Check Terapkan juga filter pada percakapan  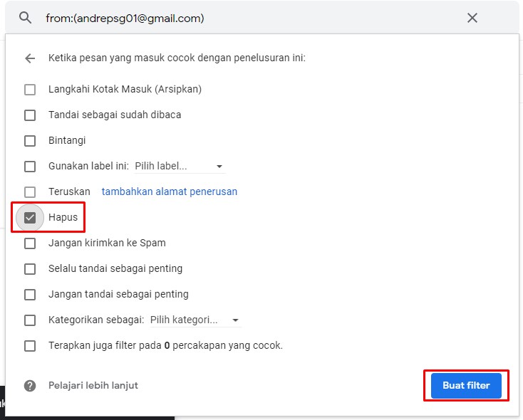pos(30,346)
